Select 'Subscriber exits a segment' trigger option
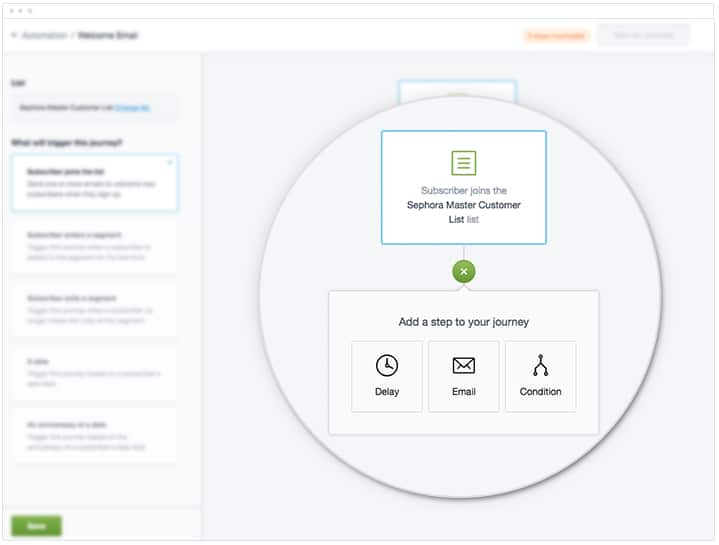Image resolution: width=719 pixels, height=545 pixels. [94, 309]
